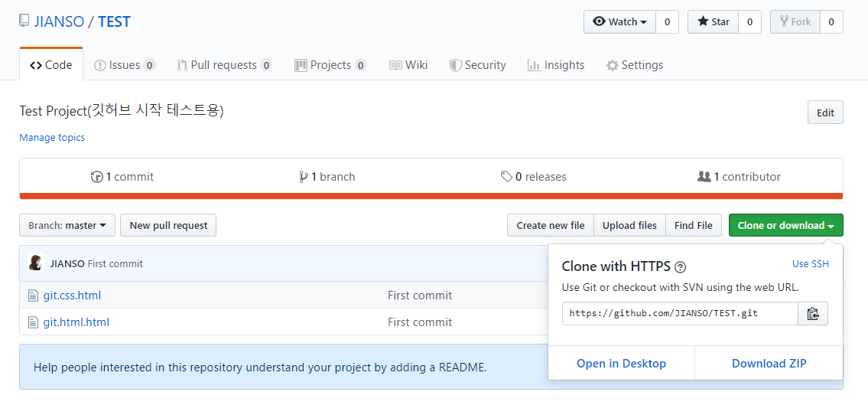The height and width of the screenshot is (418, 868).
Task: Click the commits history icon
Action: pos(97,177)
